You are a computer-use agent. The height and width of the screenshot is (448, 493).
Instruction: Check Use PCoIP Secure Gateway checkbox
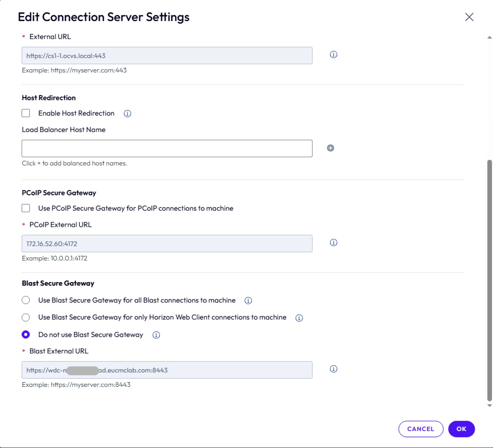(x=26, y=208)
